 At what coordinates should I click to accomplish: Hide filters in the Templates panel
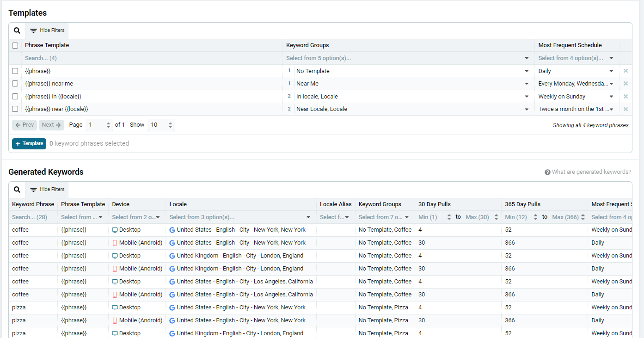(47, 31)
